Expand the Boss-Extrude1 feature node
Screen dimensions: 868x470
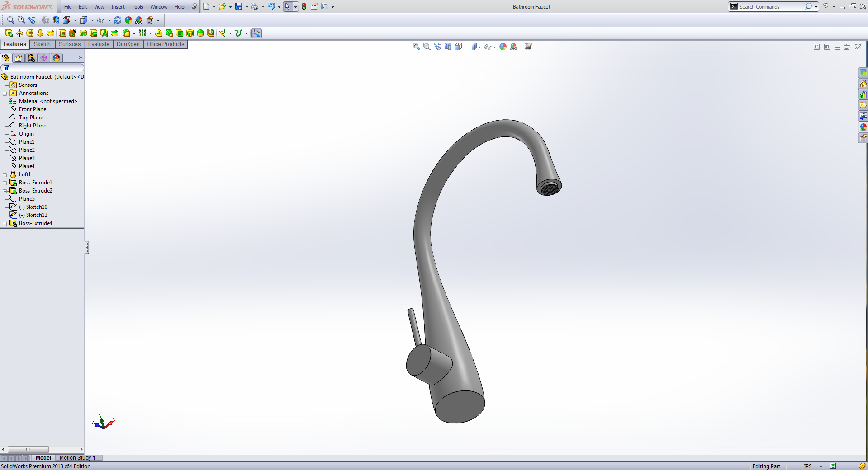click(x=5, y=183)
